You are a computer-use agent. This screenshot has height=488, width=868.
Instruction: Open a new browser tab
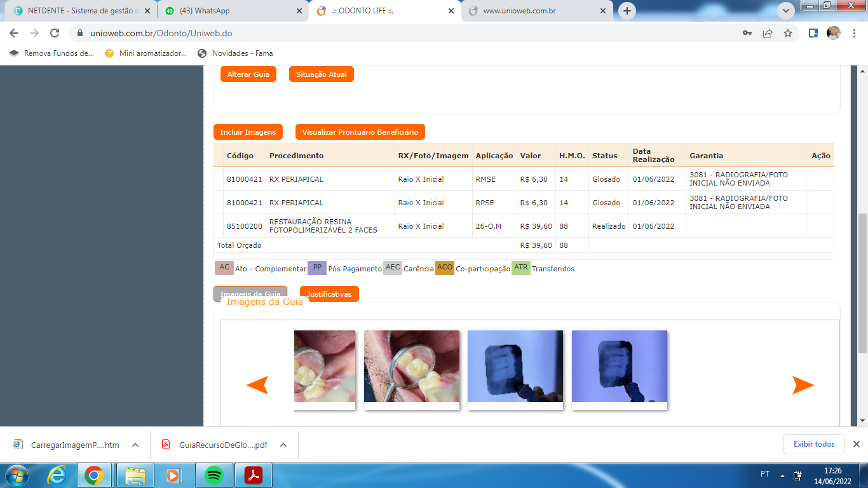pos(627,11)
